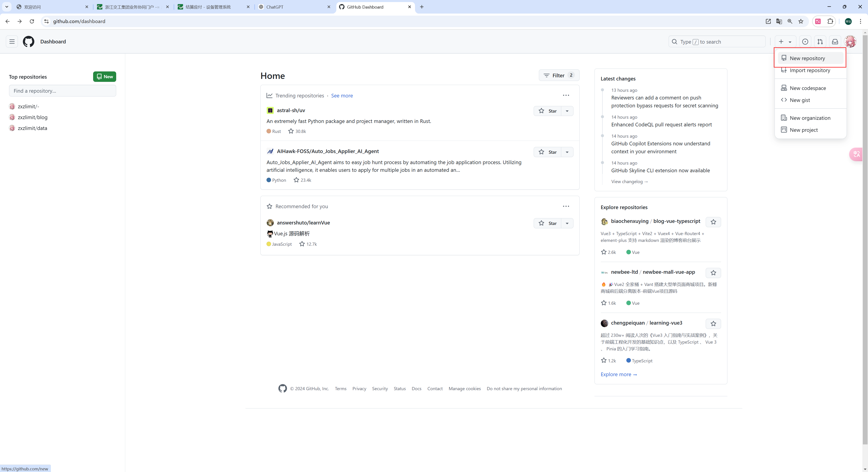
Task: Open the answershuto/learnVue repository link
Action: coord(303,223)
